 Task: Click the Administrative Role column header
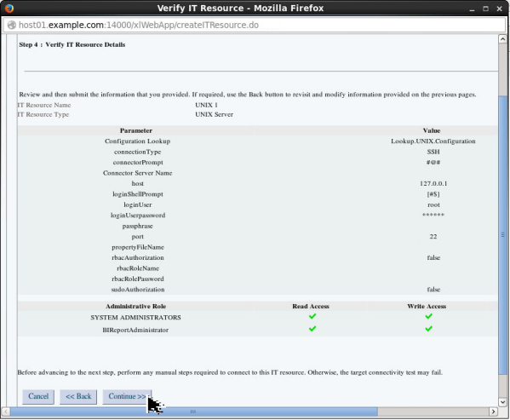tap(135, 306)
